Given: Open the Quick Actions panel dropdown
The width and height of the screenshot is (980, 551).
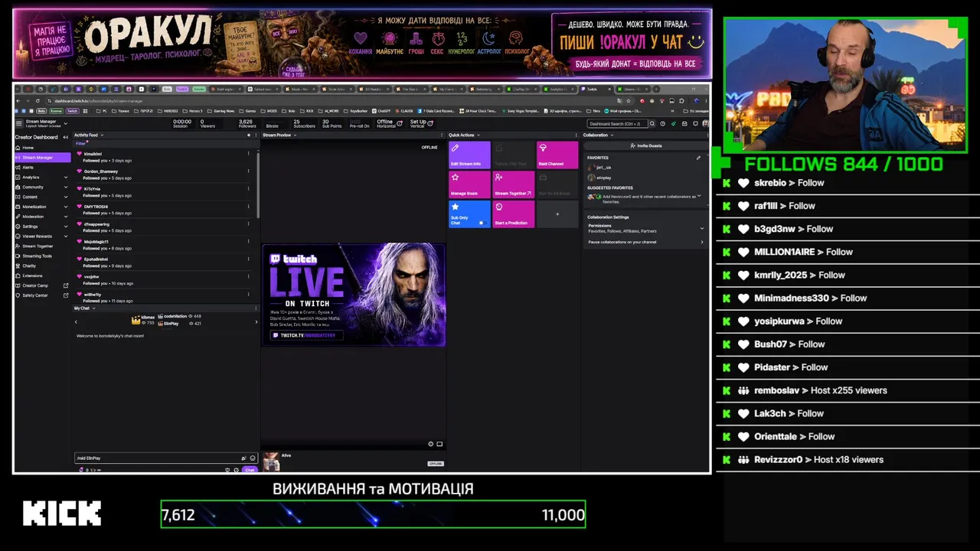Looking at the screenshot, I should click(479, 135).
